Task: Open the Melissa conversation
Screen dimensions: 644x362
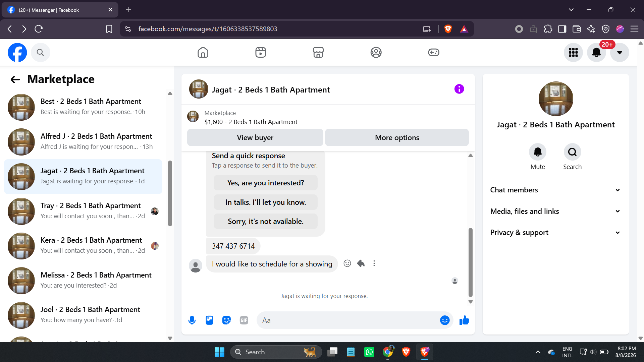Action: pos(83,281)
